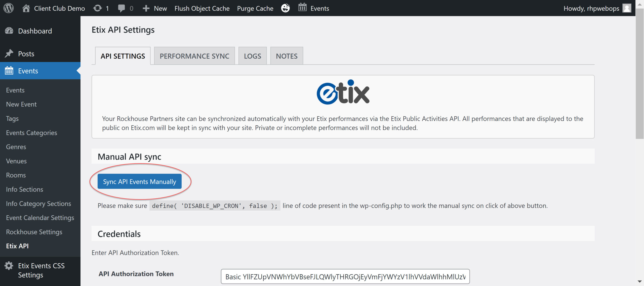Open the Logs tab
The width and height of the screenshot is (644, 286).
tap(252, 56)
